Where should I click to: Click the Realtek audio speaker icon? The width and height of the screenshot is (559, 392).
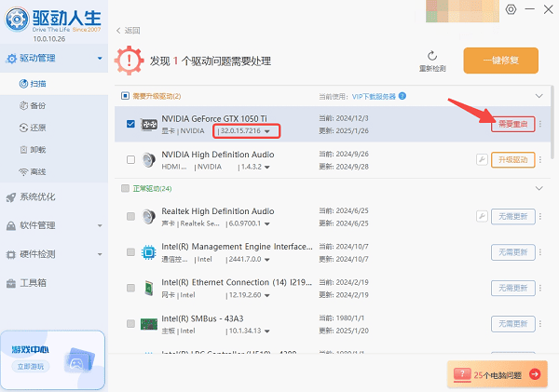149,217
